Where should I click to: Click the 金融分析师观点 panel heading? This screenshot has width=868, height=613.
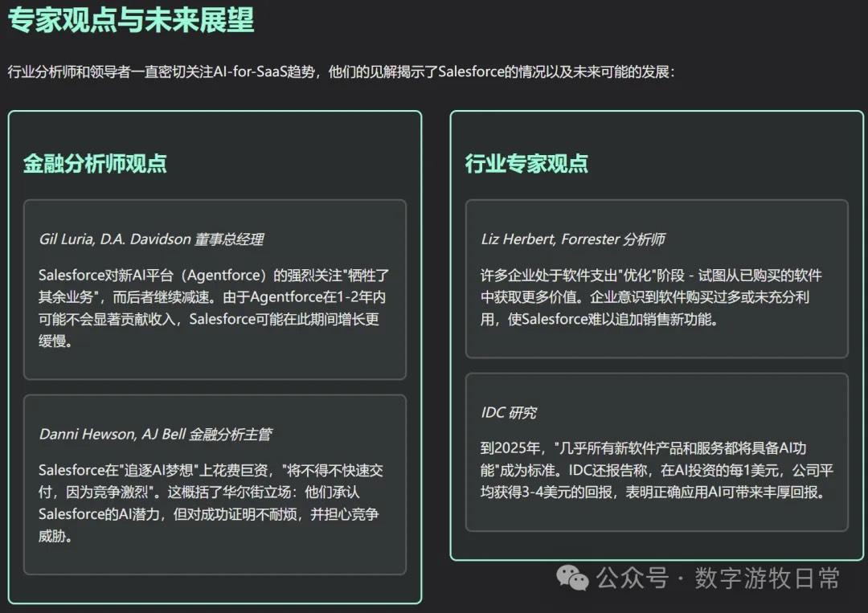pos(95,163)
